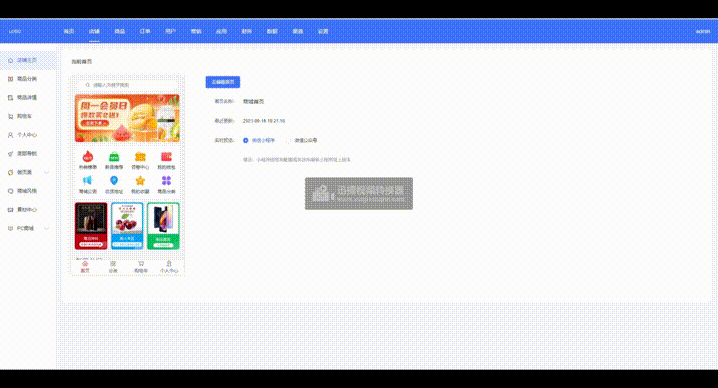Viewport: 718px width, 388px height.
Task: Click the cart icon in the preview's bottom bar
Action: click(141, 264)
